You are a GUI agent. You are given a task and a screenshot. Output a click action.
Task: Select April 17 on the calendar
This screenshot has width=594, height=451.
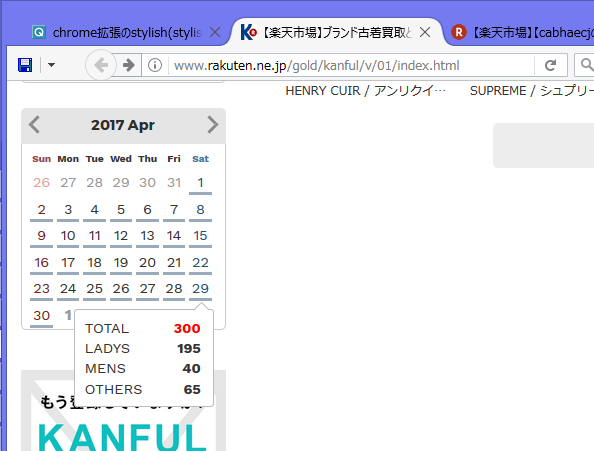(x=68, y=263)
